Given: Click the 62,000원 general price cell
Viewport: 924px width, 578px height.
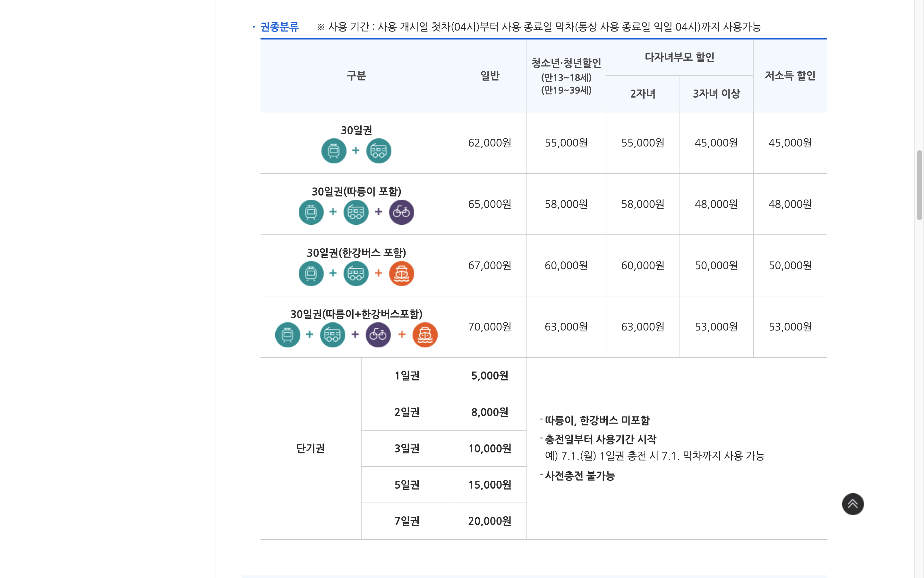Looking at the screenshot, I should (x=490, y=143).
